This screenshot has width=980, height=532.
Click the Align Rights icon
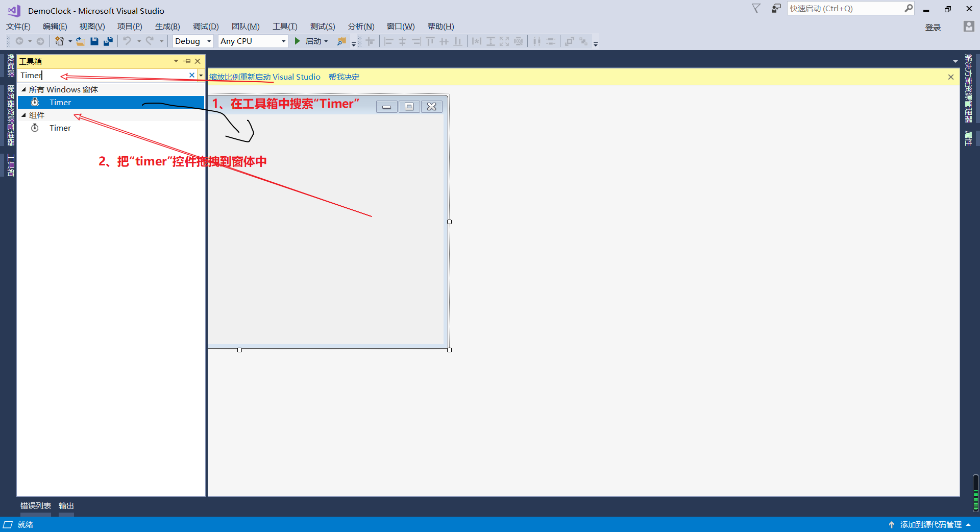(416, 41)
